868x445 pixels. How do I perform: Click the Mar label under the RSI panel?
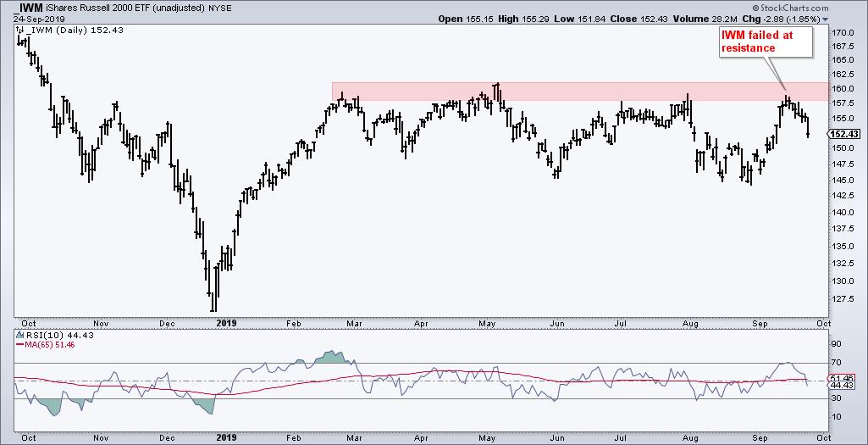pos(355,438)
